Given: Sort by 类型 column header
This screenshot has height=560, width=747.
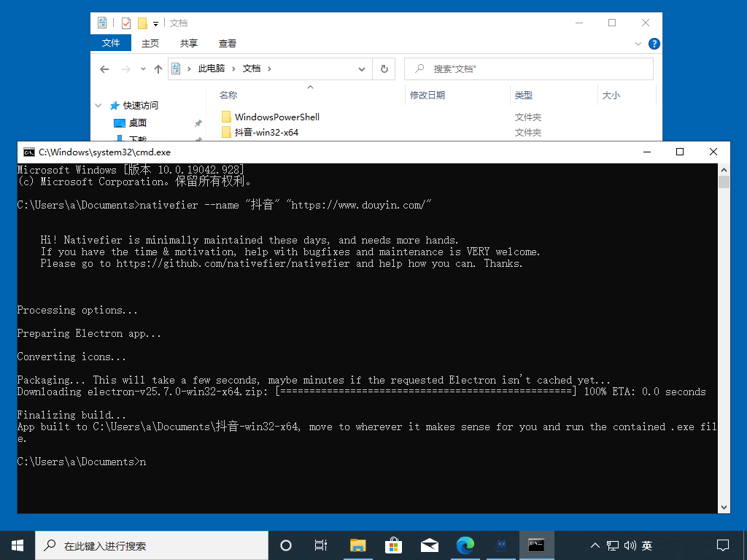Looking at the screenshot, I should (524, 96).
